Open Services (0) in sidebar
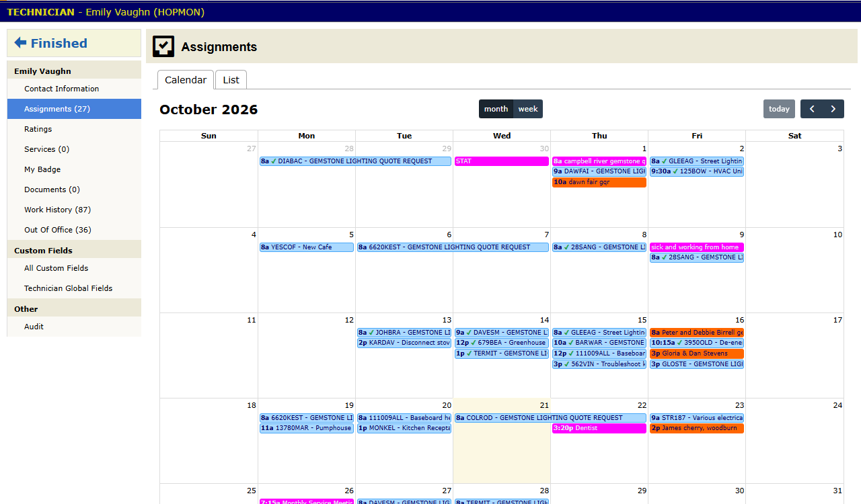Screen dimensions: 861x504 74,149
